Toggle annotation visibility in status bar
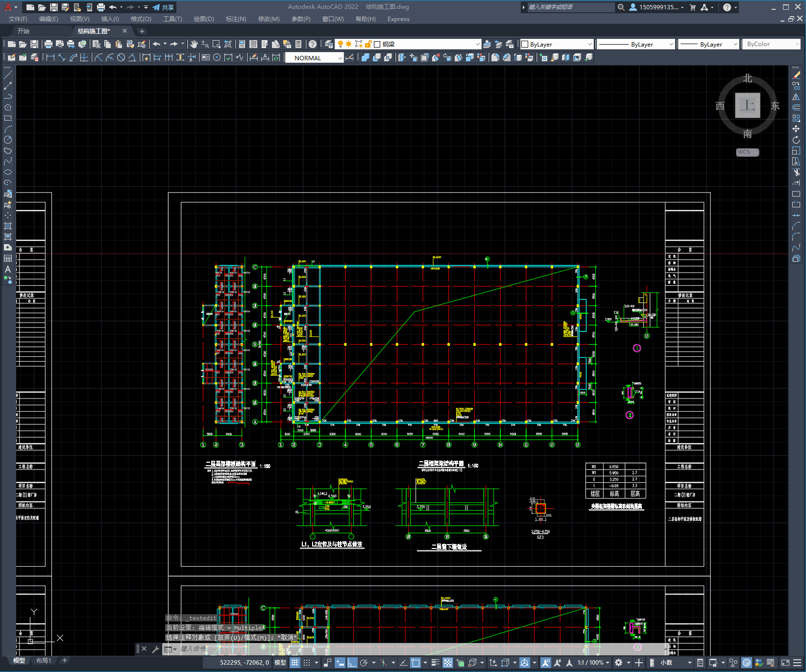Screen dimensions: 806x672 pos(546,663)
